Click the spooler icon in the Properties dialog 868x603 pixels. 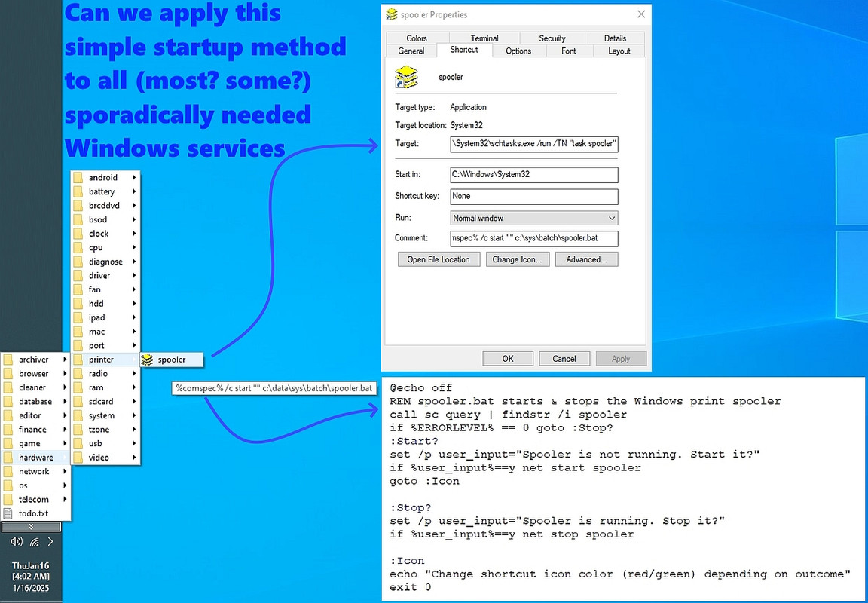406,77
